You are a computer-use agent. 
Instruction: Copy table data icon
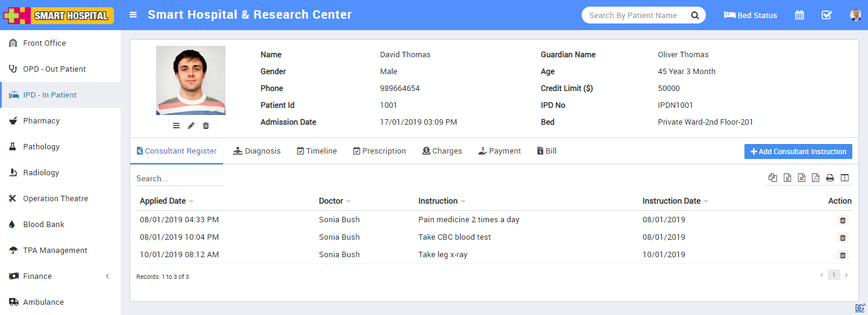coord(773,178)
